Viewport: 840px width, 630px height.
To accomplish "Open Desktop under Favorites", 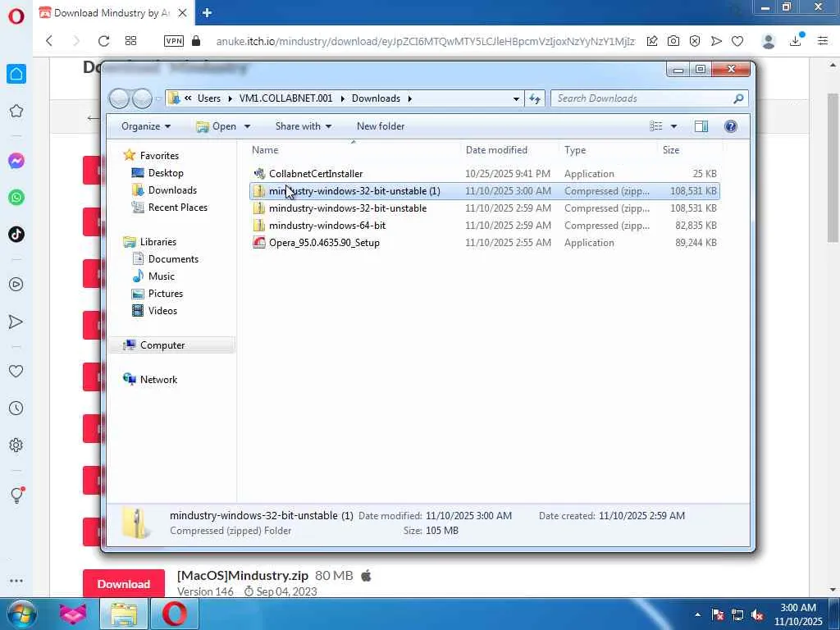I will tap(166, 173).
